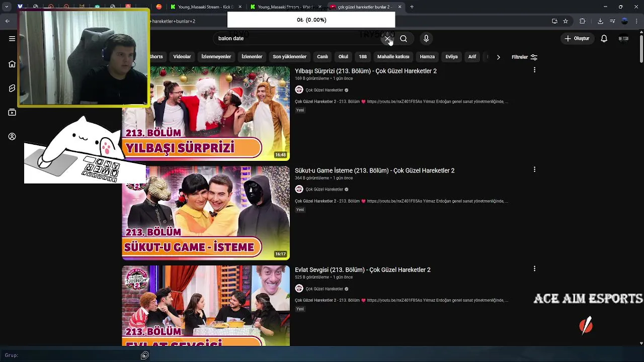
Task: Open browser downloads
Action: 600,21
